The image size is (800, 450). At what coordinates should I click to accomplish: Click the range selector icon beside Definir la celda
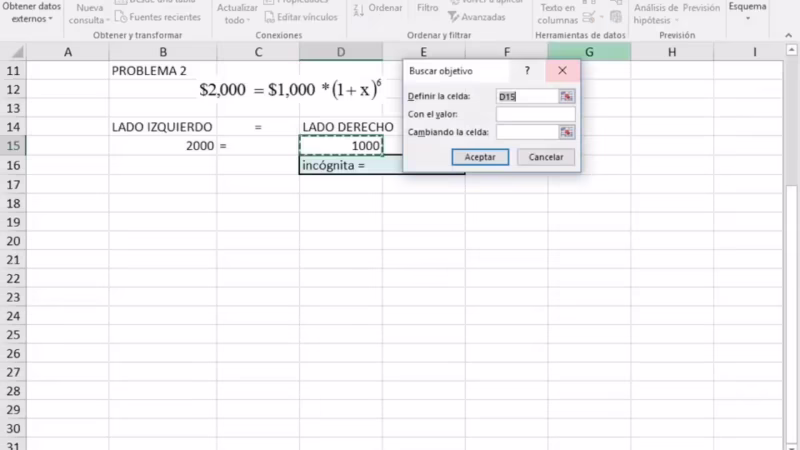click(567, 96)
